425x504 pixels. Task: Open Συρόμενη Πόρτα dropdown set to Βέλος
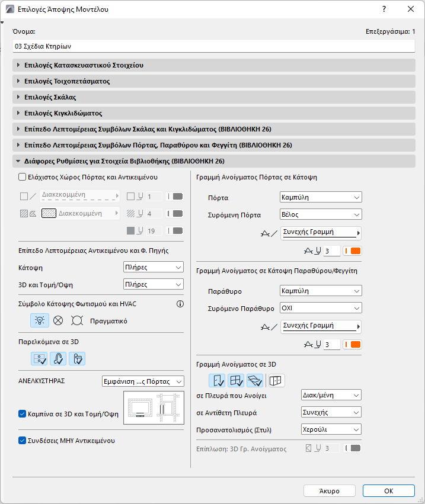(321, 214)
